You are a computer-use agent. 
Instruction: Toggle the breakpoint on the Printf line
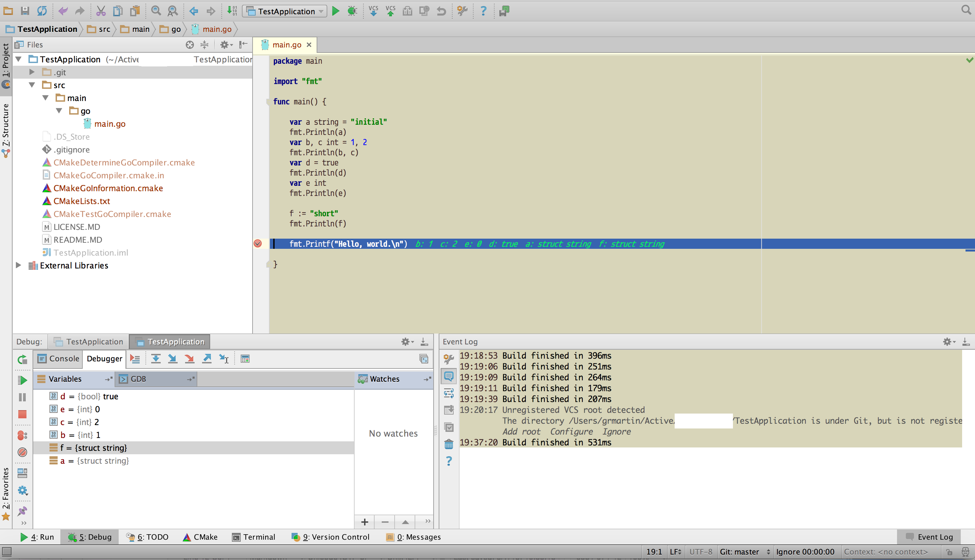[258, 243]
